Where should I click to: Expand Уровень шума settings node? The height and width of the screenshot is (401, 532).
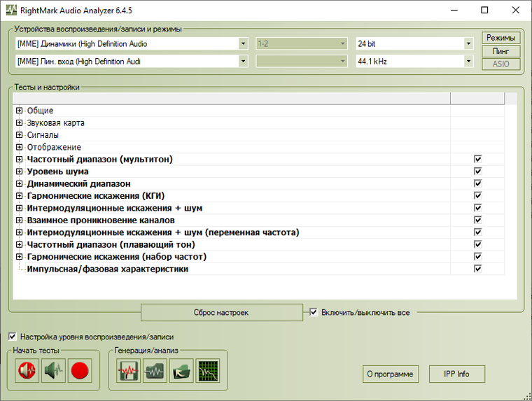(20, 171)
